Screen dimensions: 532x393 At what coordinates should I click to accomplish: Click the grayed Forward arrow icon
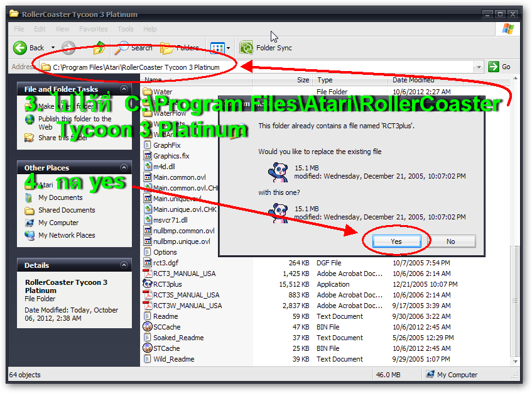click(x=68, y=48)
